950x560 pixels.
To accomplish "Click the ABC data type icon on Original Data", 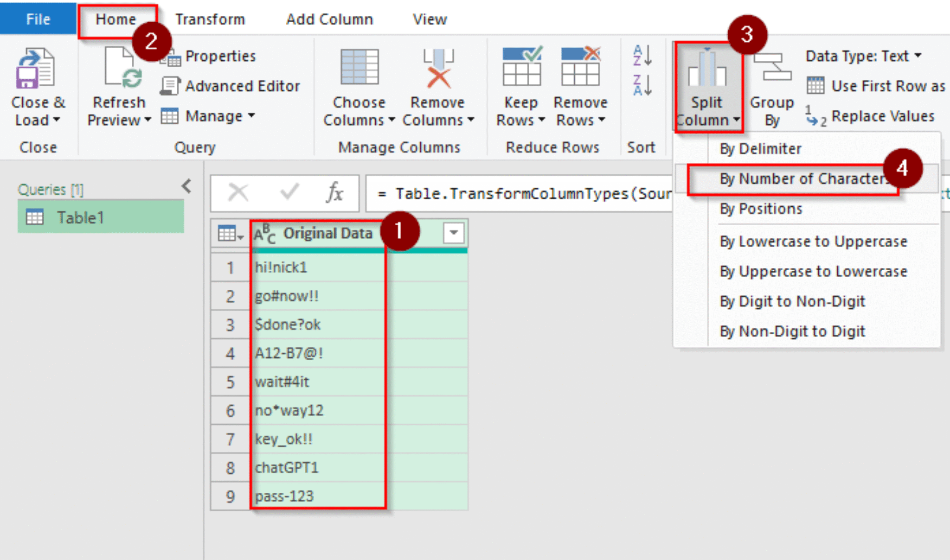I will [x=264, y=234].
